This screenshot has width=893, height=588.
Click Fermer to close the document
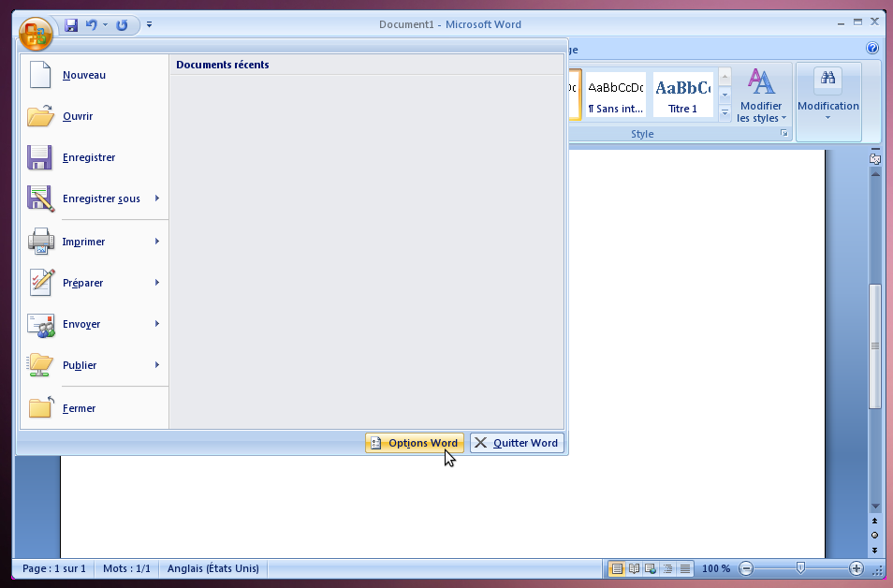[x=95, y=408]
